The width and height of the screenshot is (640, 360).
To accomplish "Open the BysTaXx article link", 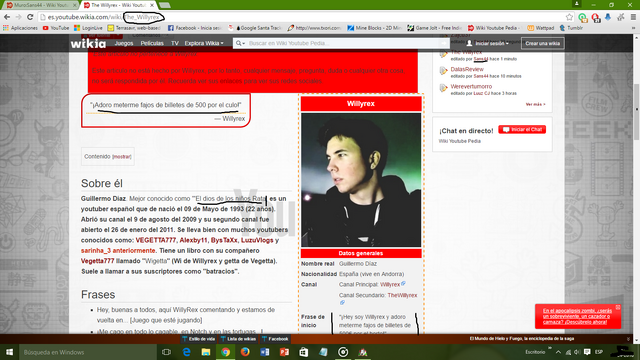I will pos(224,240).
